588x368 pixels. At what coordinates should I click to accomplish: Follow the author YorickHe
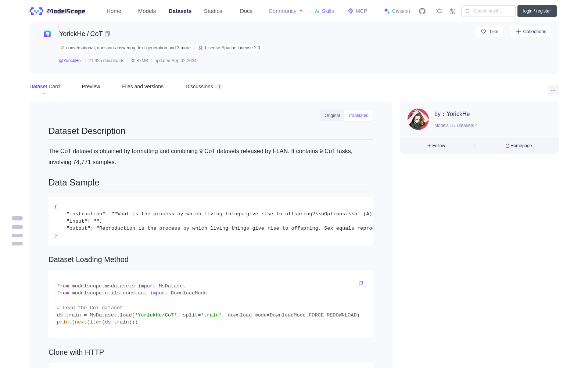436,146
